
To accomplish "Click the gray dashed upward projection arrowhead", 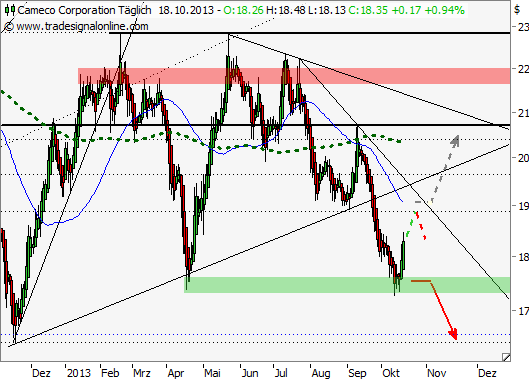I will [455, 141].
